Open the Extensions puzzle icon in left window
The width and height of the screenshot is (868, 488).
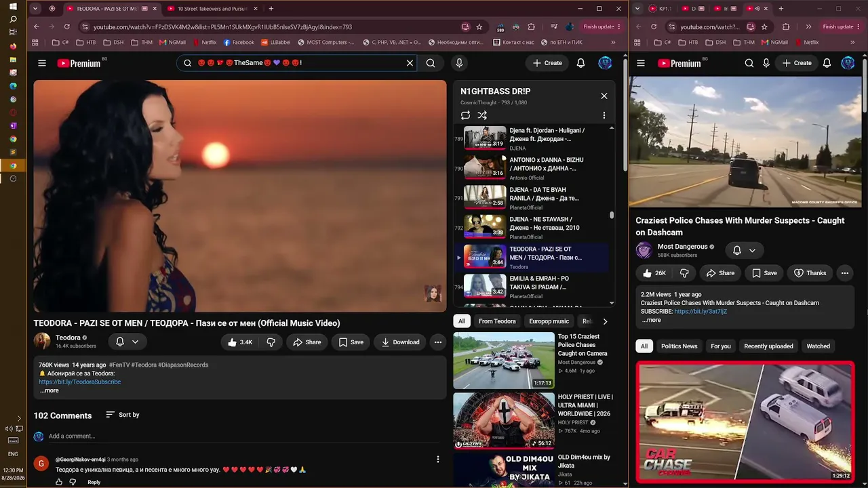coord(531,27)
